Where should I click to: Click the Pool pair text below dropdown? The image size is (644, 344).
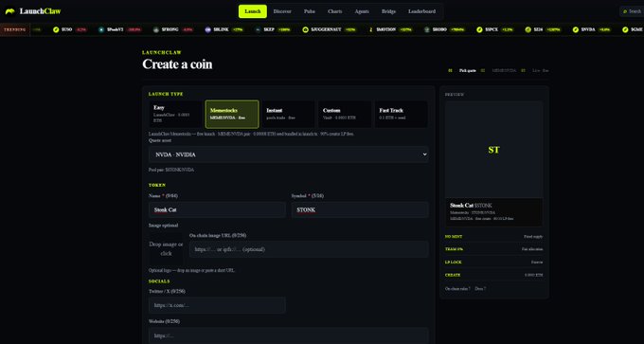[171, 170]
